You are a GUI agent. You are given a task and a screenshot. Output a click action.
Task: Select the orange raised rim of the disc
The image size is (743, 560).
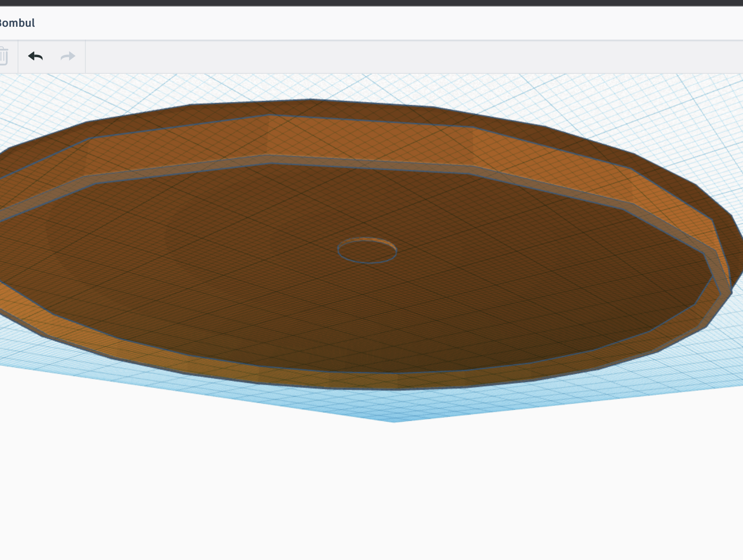pyautogui.click(x=369, y=141)
